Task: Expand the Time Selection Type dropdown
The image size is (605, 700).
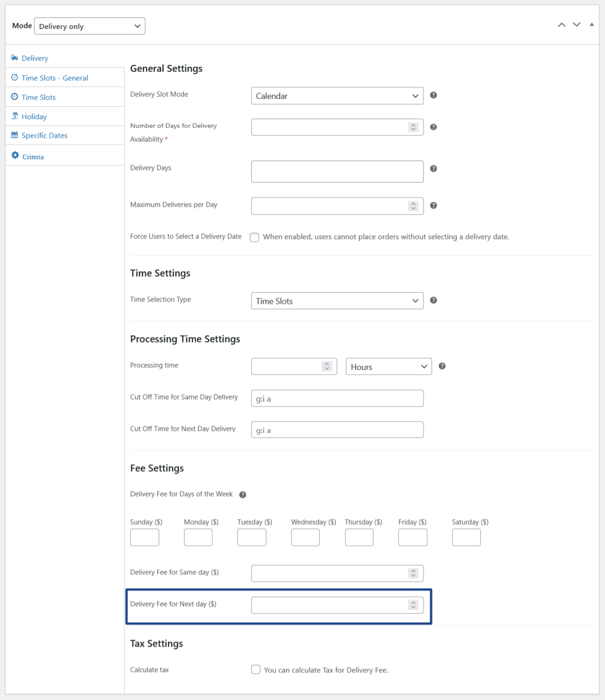Action: coord(337,301)
